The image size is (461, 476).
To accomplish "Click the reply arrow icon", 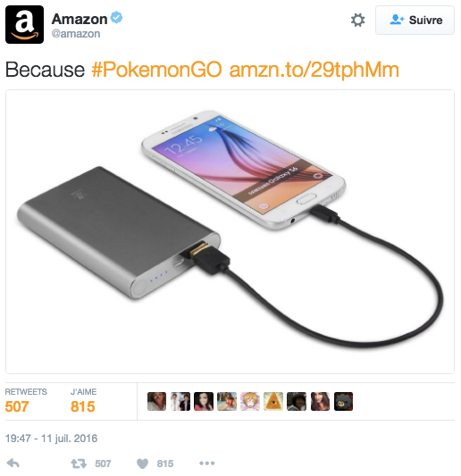I will click(x=13, y=463).
